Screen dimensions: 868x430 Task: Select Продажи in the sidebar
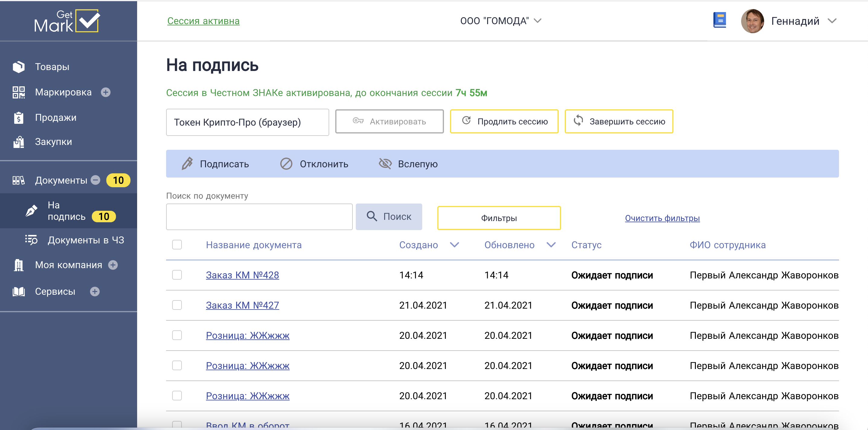[56, 117]
